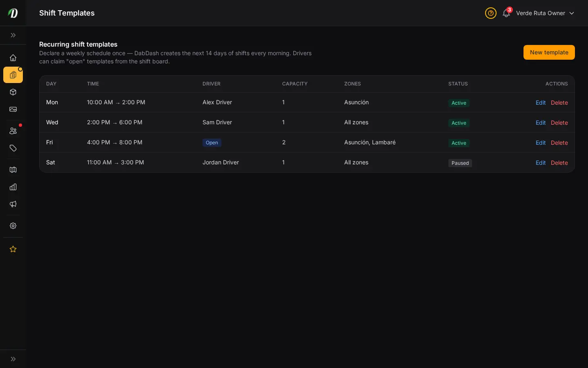The image size is (588, 368).
Task: Click the DRIVER column header
Action: click(212, 84)
